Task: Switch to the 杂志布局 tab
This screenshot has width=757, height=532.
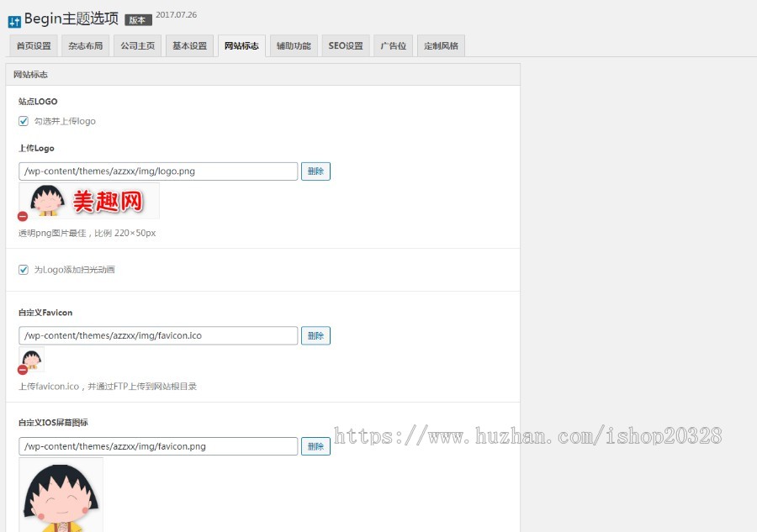Action: [86, 46]
